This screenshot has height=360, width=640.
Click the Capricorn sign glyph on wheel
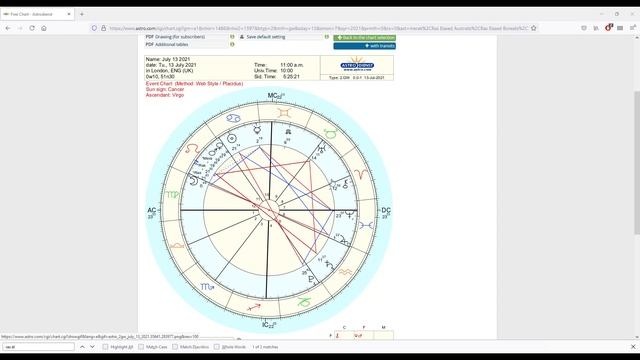pyautogui.click(x=304, y=302)
